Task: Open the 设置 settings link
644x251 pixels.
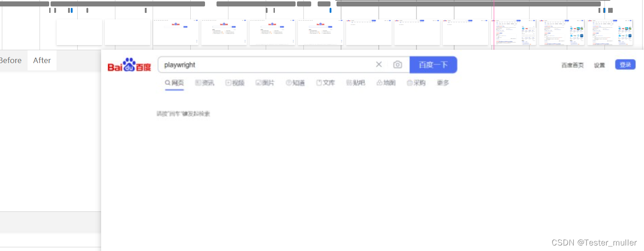Action: click(x=599, y=65)
